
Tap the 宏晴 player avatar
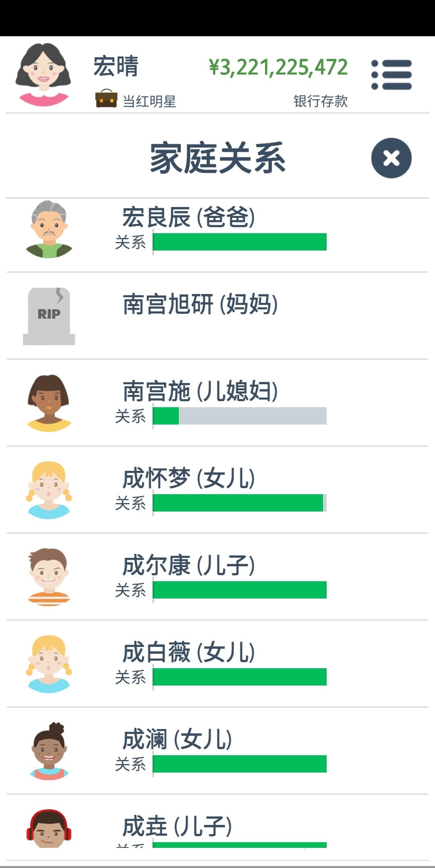click(43, 75)
